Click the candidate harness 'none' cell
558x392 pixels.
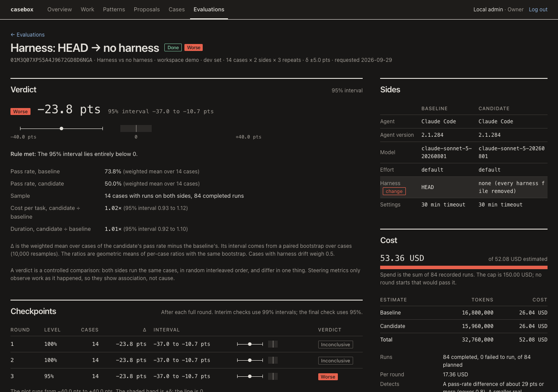click(511, 187)
